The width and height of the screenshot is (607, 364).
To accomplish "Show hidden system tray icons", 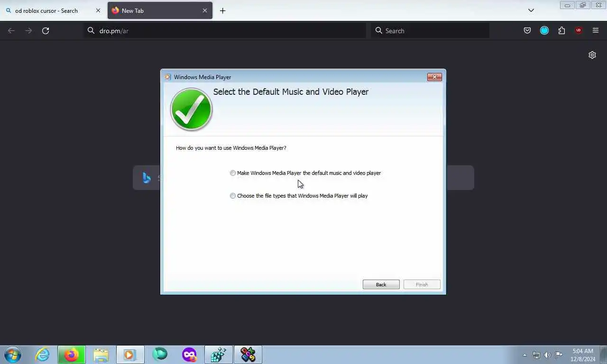I will [x=524, y=355].
